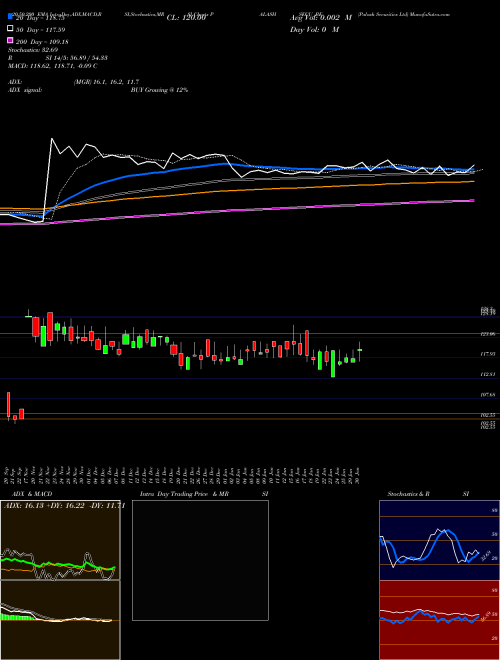Click the magenta 200 Day EMA legend swatch
The width and height of the screenshot is (500, 660).
pyautogui.click(x=10, y=41)
